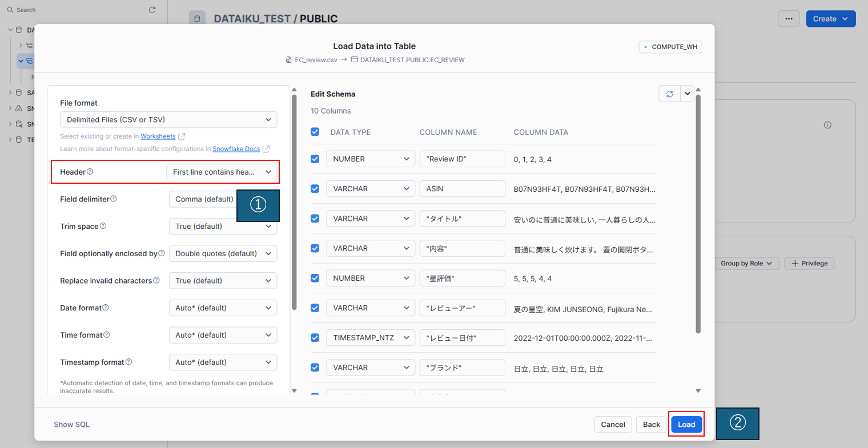868x448 pixels.
Task: Uncheck the "内容" column checkbox
Action: coord(315,248)
